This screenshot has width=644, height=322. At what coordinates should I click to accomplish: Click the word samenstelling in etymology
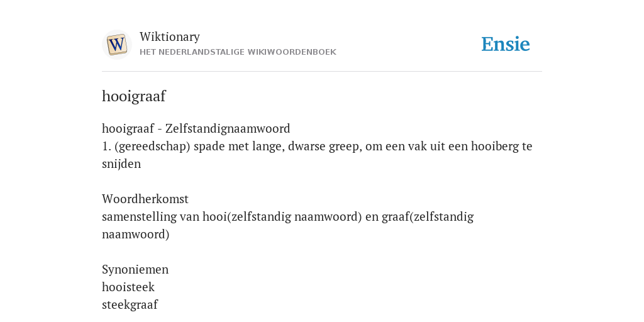click(x=139, y=217)
